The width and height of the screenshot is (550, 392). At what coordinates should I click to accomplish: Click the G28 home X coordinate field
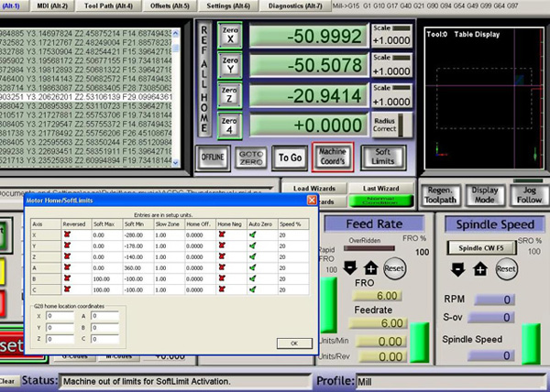point(60,316)
